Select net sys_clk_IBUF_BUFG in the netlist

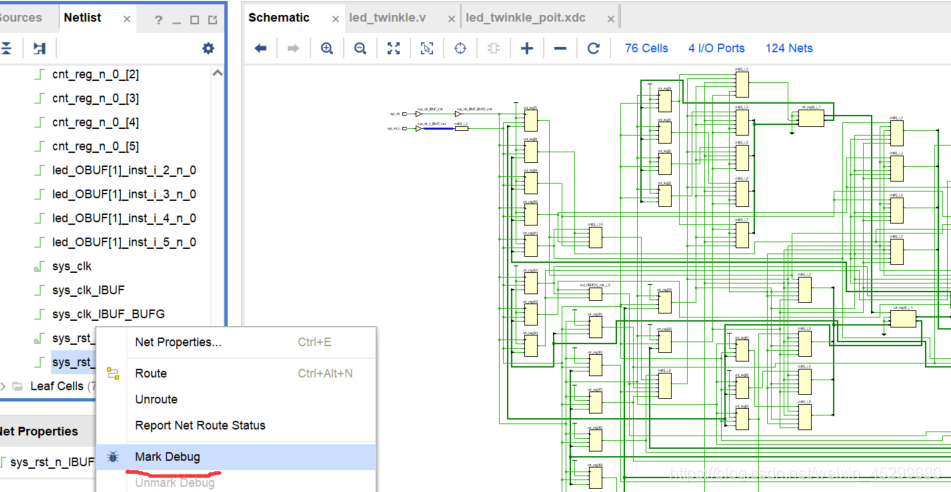[x=109, y=314]
